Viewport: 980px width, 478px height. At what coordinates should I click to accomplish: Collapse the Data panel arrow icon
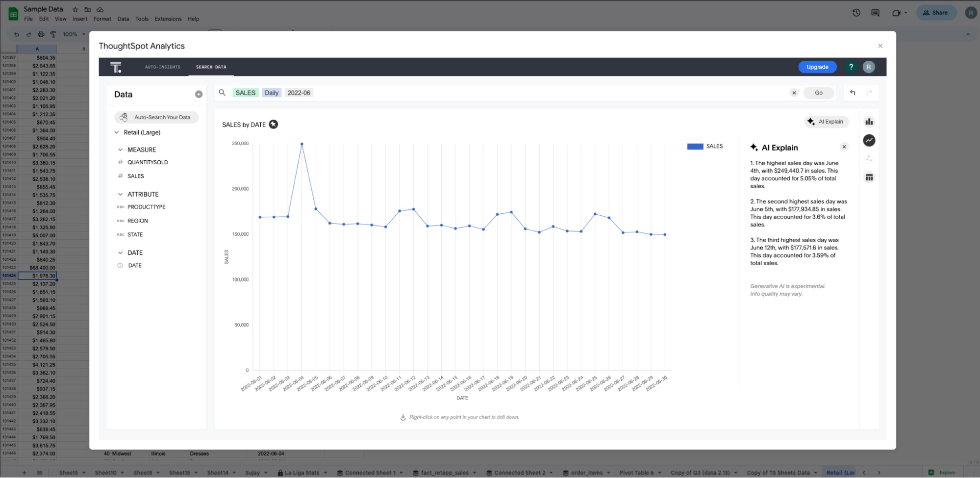(199, 94)
